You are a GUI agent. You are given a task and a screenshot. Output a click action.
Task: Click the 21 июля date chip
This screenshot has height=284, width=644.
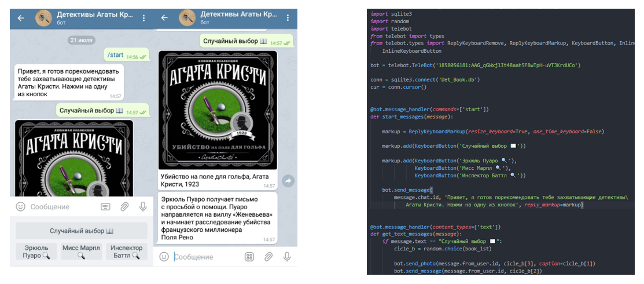pos(82,41)
